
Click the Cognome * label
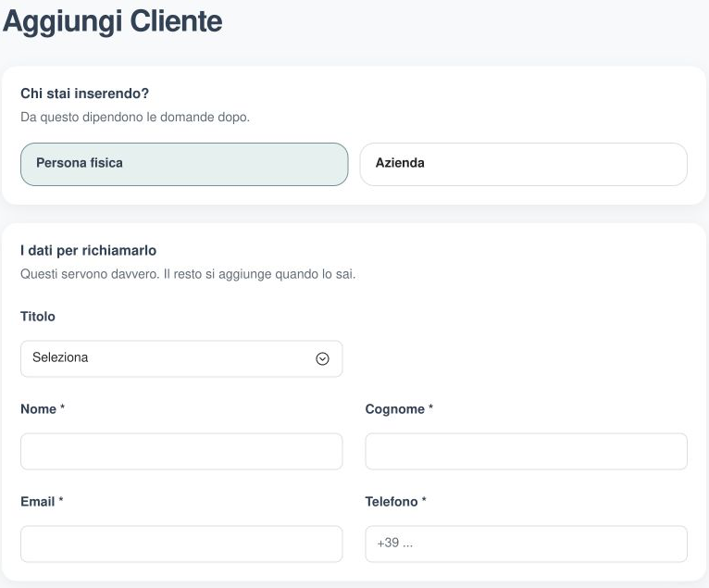tap(399, 409)
